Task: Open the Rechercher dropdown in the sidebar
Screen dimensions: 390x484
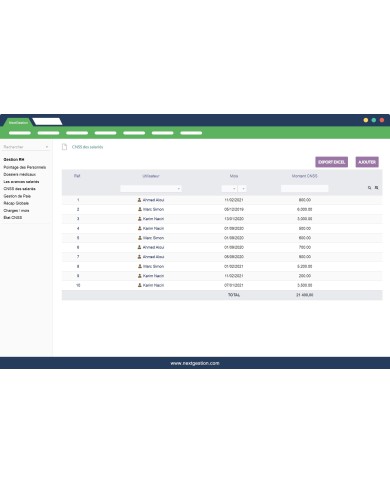Action: 26,147
